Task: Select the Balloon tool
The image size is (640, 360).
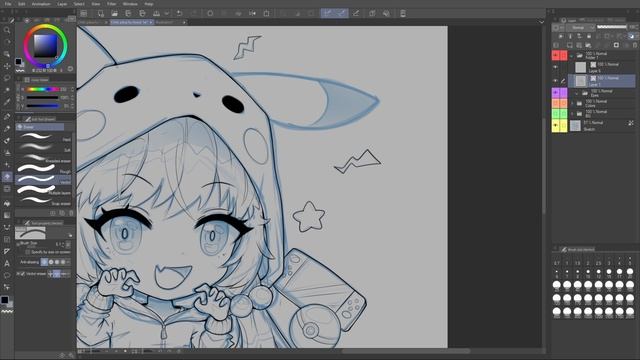Action: pos(7,276)
